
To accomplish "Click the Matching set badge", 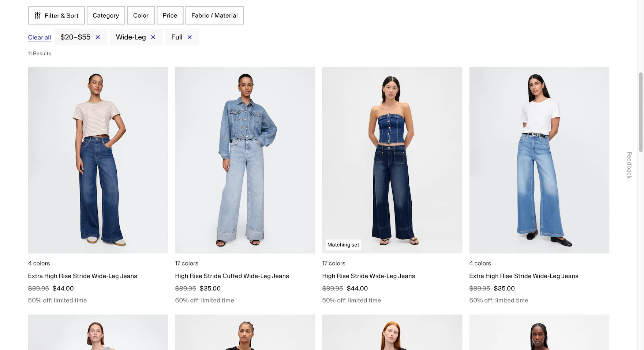I will (x=343, y=245).
